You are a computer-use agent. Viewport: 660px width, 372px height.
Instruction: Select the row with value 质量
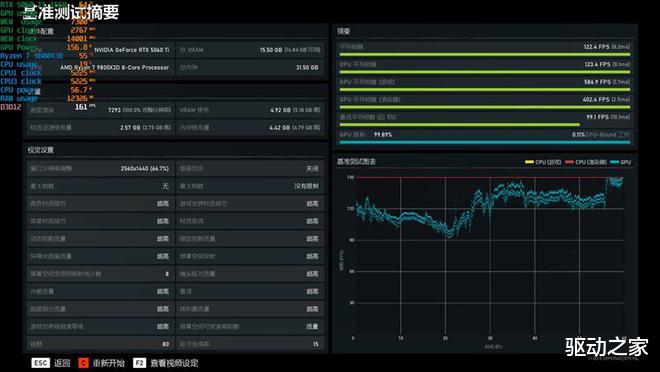point(250,326)
